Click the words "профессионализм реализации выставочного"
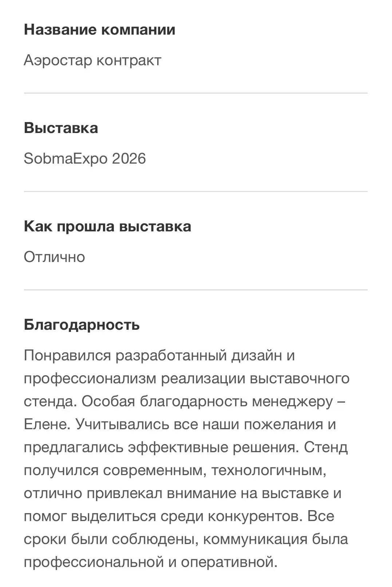The image size is (392, 587). click(x=187, y=378)
